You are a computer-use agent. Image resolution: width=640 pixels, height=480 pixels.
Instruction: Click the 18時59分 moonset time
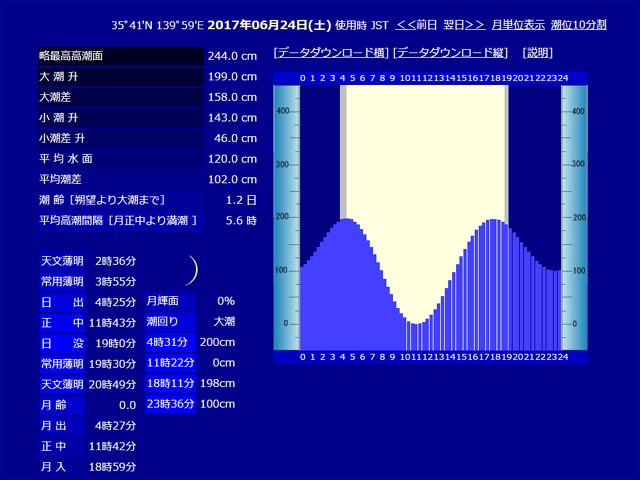click(112, 467)
